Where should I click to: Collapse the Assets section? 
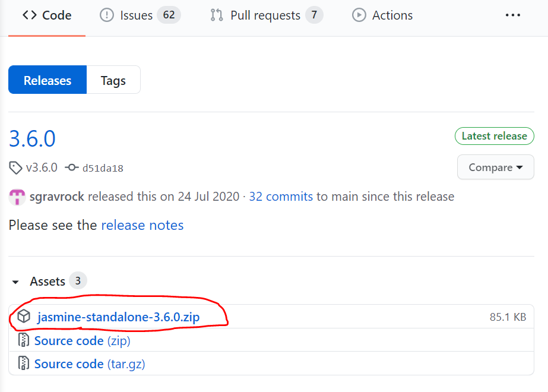(15, 282)
